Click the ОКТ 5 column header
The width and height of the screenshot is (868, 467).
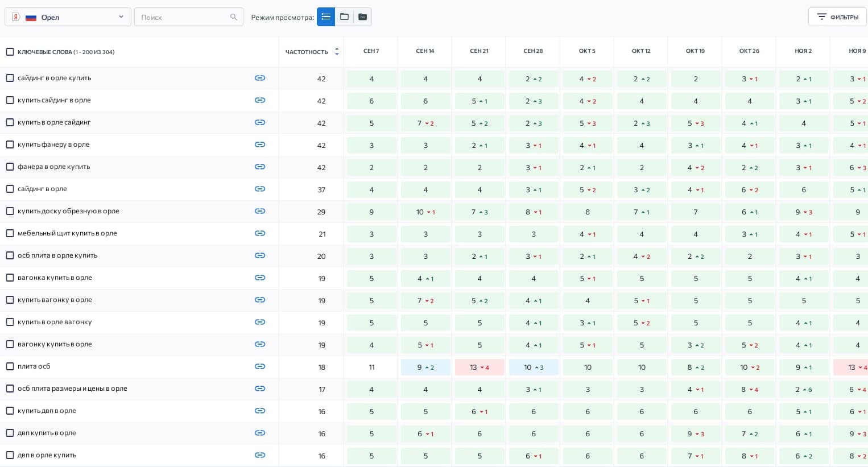[587, 51]
